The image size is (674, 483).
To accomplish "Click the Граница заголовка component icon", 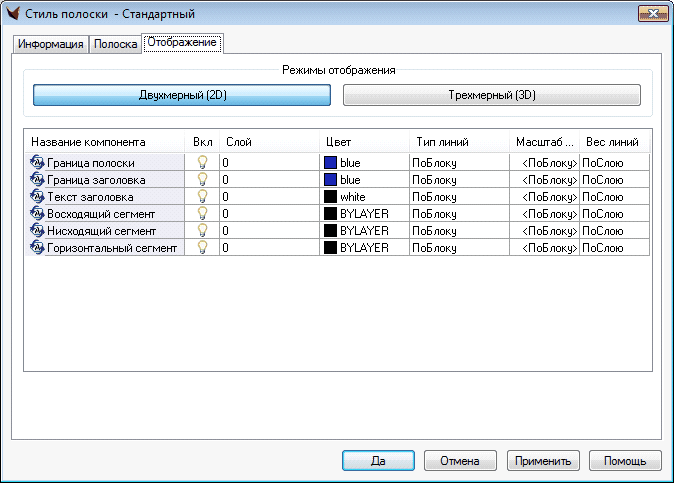I will click(x=38, y=179).
